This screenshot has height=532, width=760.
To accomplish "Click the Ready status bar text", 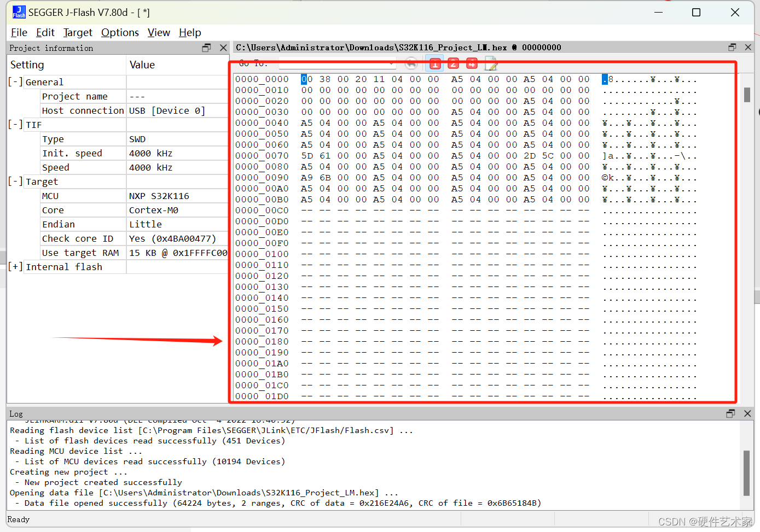I will pyautogui.click(x=19, y=519).
